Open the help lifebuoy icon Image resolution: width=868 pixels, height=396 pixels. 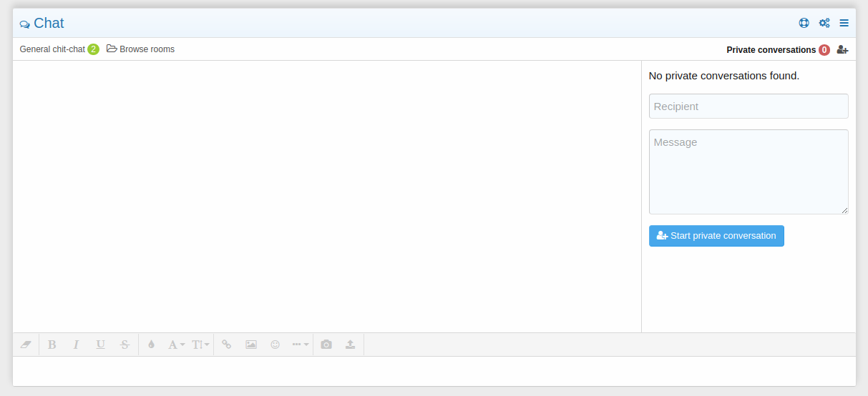(804, 23)
